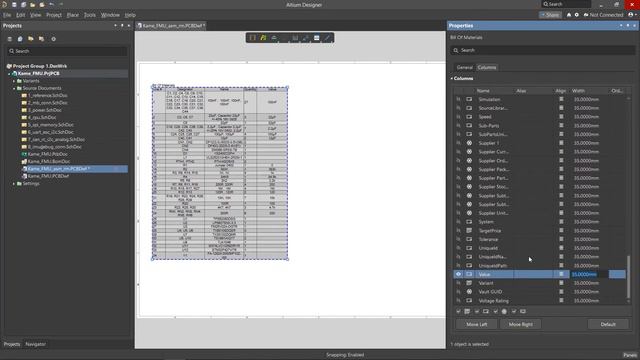Expand the Settings folder
This screenshot has width=640, height=360.
coord(14,184)
